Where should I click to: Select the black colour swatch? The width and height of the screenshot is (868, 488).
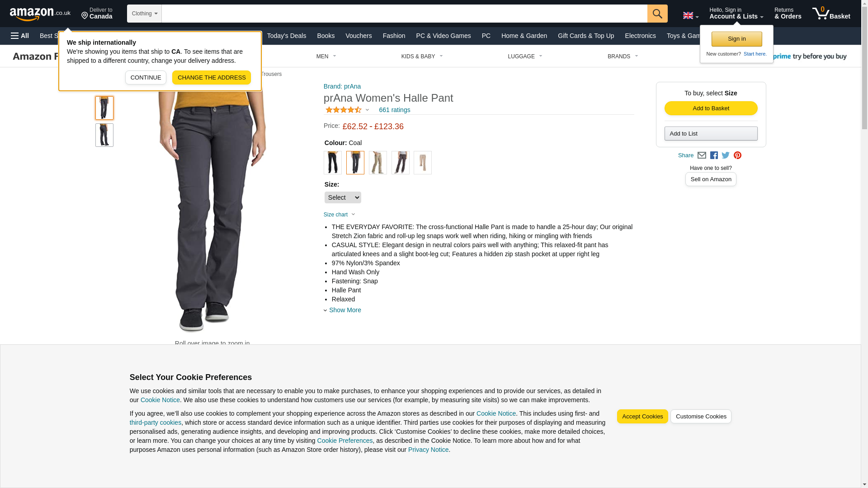tap(332, 163)
